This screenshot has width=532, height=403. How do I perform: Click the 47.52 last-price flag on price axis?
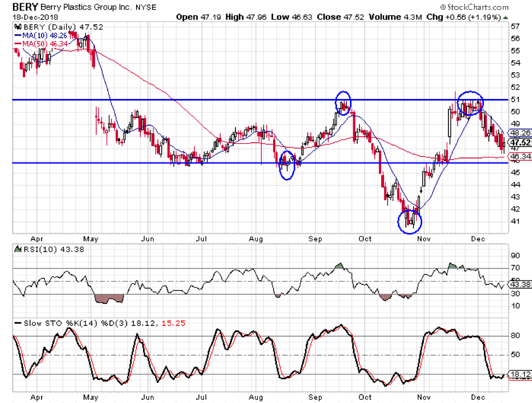point(519,142)
